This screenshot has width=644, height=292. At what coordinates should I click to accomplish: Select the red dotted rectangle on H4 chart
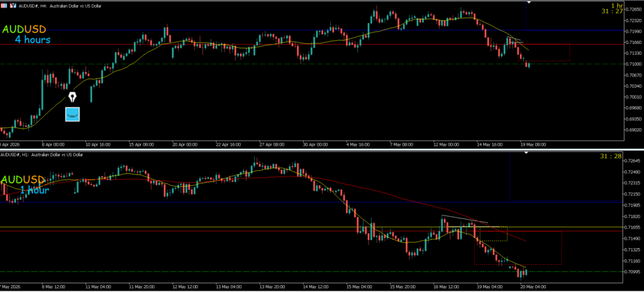[x=544, y=53]
